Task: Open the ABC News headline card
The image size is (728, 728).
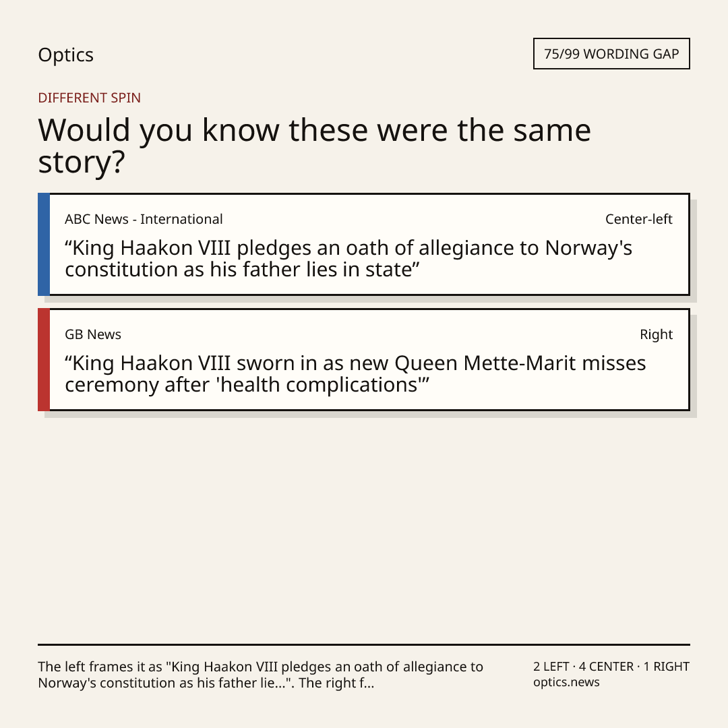Action: click(364, 244)
